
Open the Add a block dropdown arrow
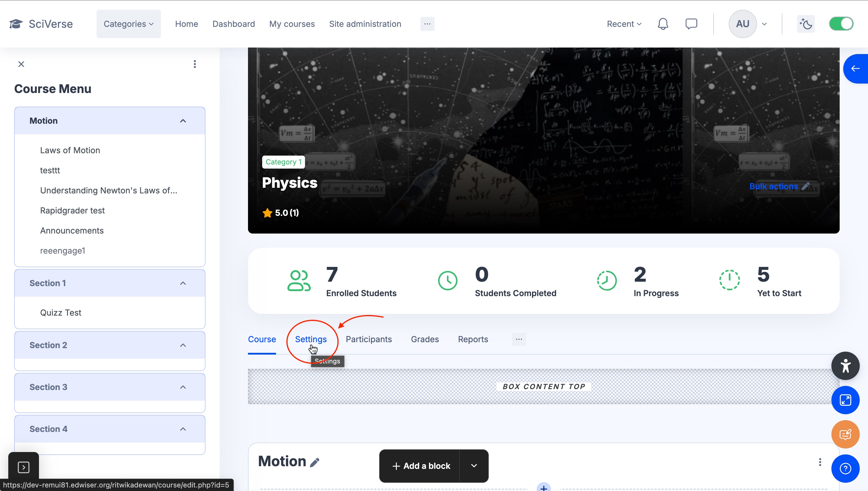[x=474, y=466]
